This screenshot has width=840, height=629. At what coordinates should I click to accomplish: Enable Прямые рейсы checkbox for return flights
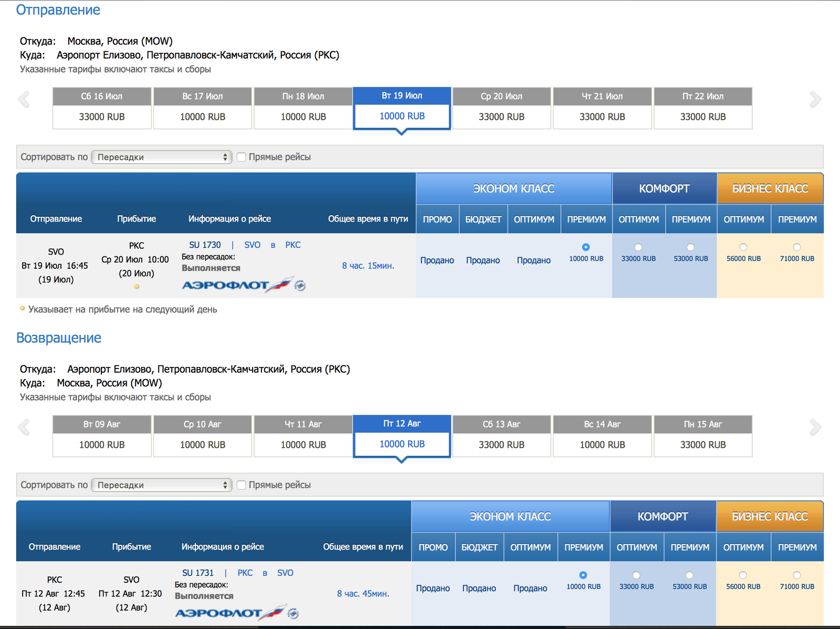[x=241, y=485]
